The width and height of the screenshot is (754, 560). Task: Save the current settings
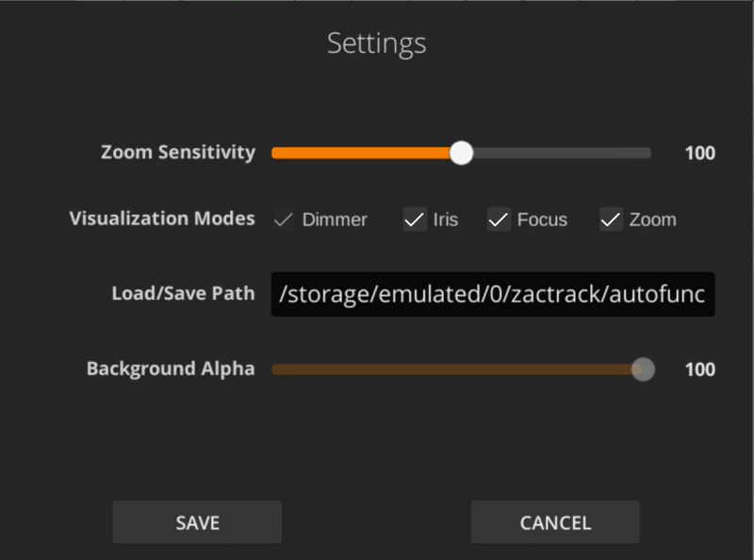click(x=196, y=521)
